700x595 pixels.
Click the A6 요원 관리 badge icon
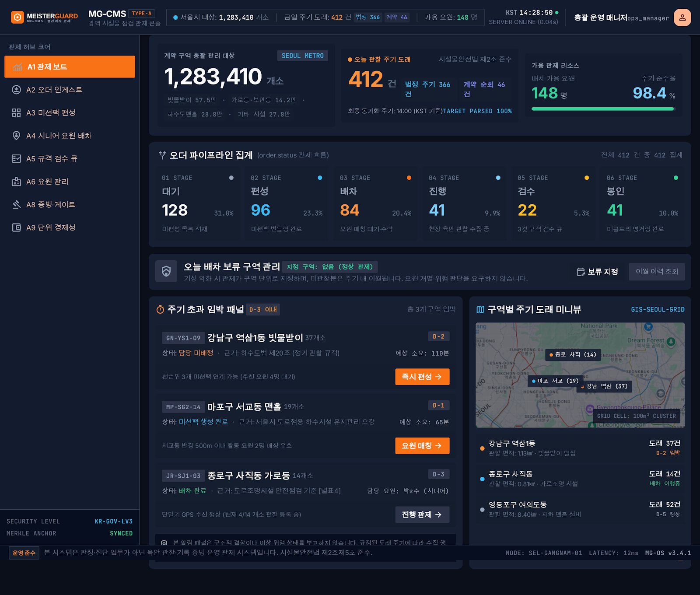tap(16, 182)
